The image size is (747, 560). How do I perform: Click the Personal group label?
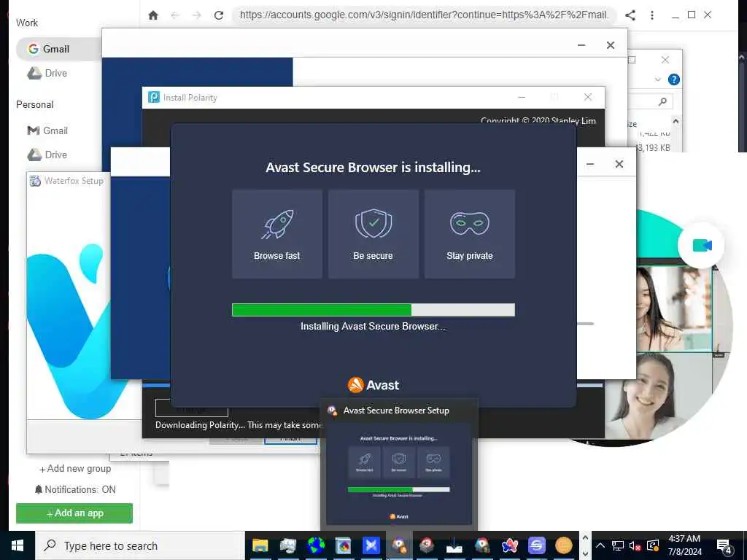35,104
